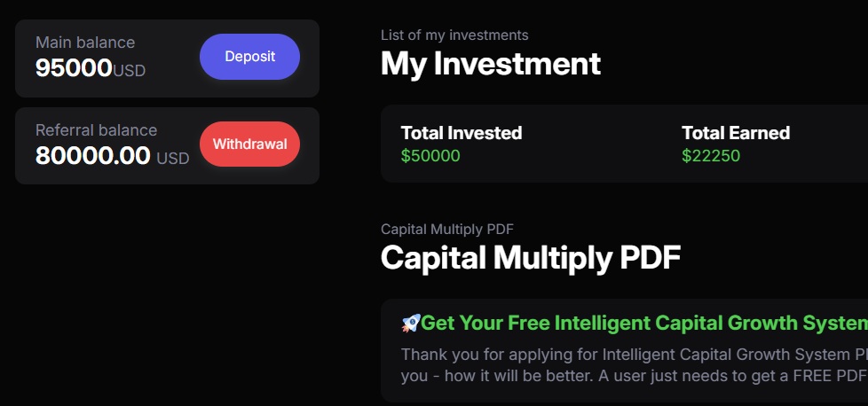This screenshot has width=868, height=406.
Task: Click the 95000 main balance amount
Action: (74, 68)
